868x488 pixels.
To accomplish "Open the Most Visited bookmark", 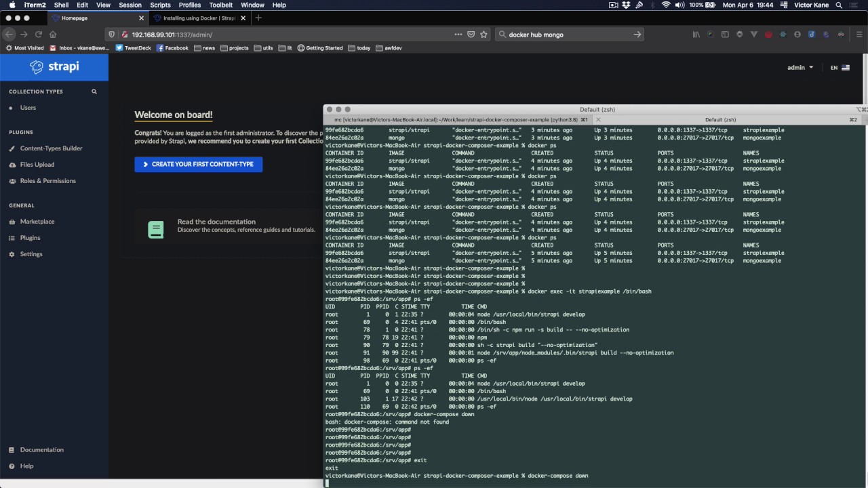I will pos(24,48).
